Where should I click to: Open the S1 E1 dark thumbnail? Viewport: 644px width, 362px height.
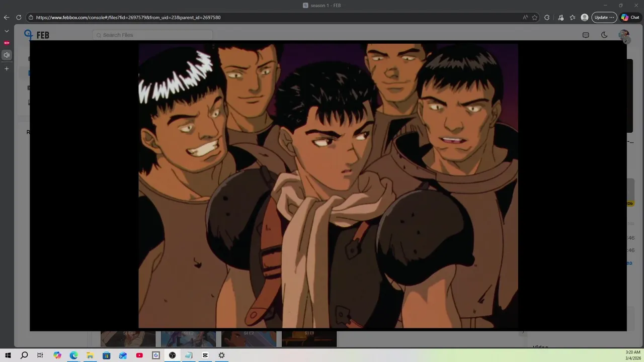[309, 339]
